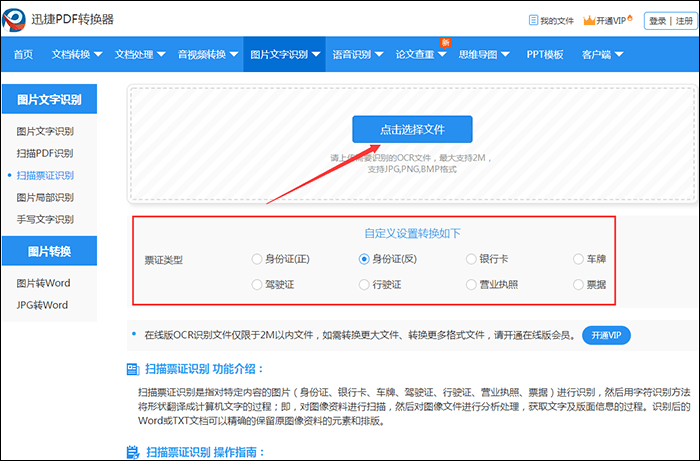Click the 功能介绍 heading icon
Image resolution: width=700 pixels, height=461 pixels.
tap(133, 369)
